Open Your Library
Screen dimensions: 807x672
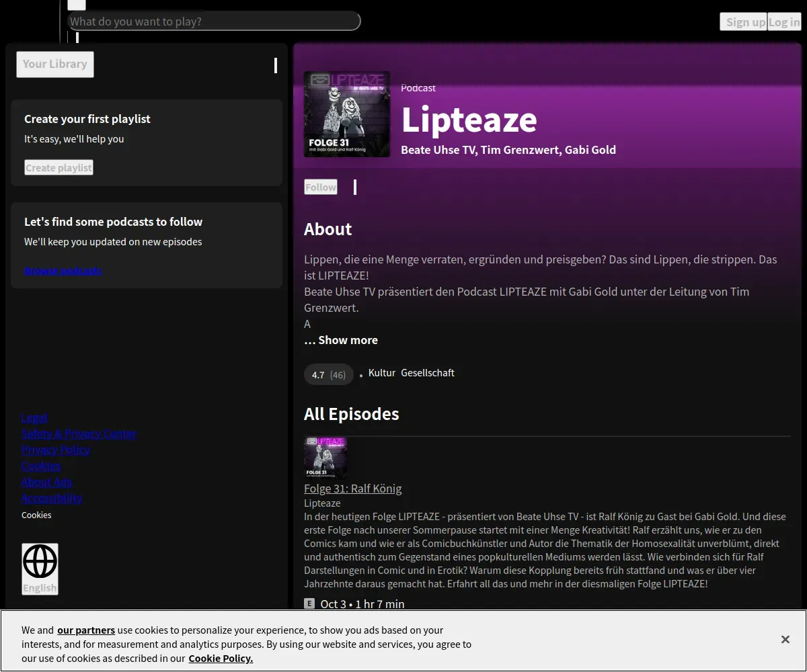click(x=55, y=65)
